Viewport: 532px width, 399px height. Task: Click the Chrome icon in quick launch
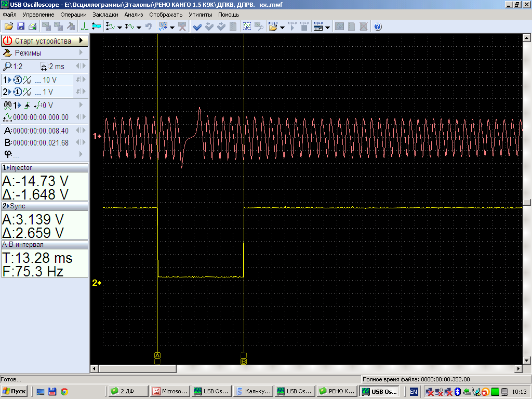(x=64, y=391)
